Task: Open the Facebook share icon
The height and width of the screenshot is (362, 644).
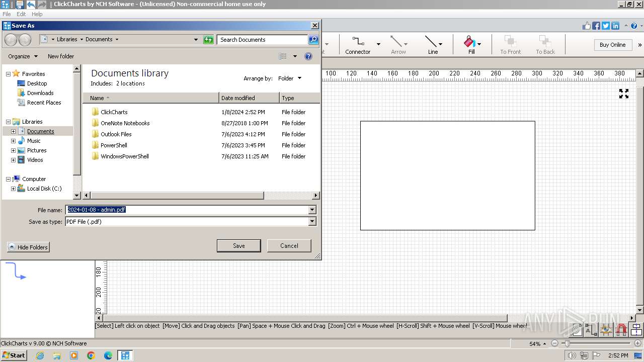Action: coord(596,26)
